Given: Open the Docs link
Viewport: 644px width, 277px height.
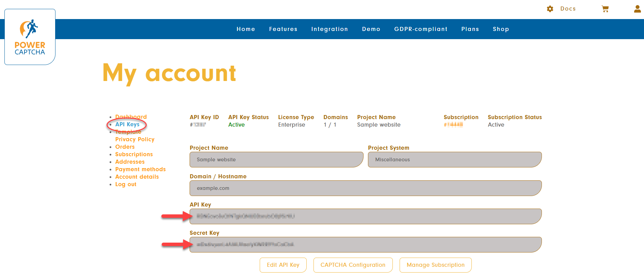Looking at the screenshot, I should 568,9.
